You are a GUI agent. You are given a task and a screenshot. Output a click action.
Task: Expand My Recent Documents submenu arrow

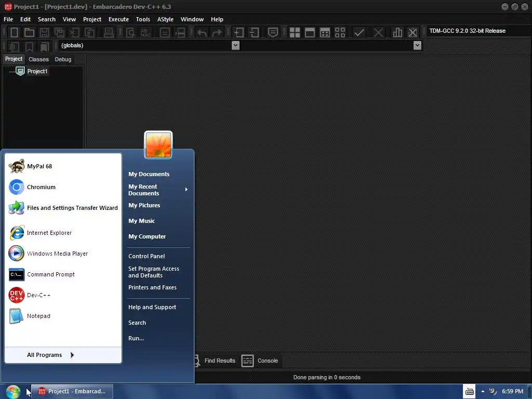[x=187, y=190]
